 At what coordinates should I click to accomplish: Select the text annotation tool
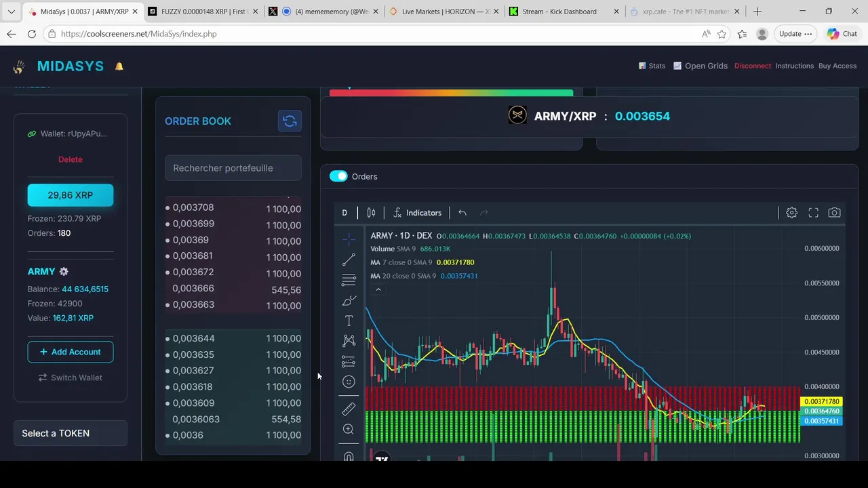tap(349, 321)
